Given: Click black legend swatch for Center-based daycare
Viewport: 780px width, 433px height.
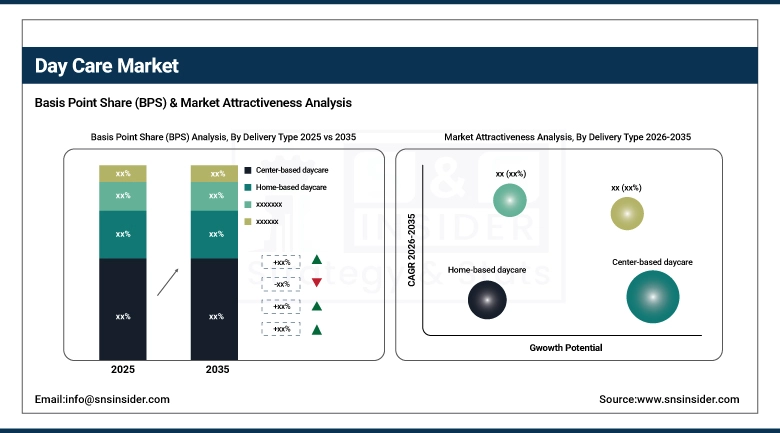Looking at the screenshot, I should (x=248, y=171).
